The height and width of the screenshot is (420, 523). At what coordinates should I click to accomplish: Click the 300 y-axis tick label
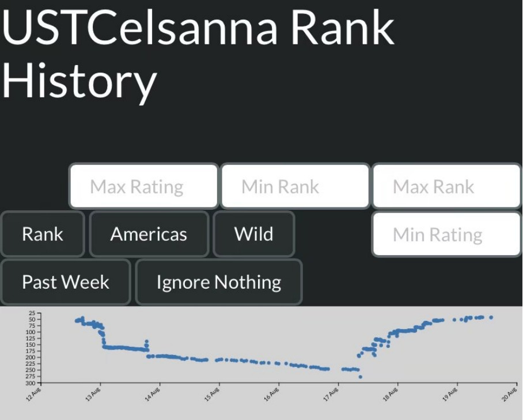click(32, 383)
